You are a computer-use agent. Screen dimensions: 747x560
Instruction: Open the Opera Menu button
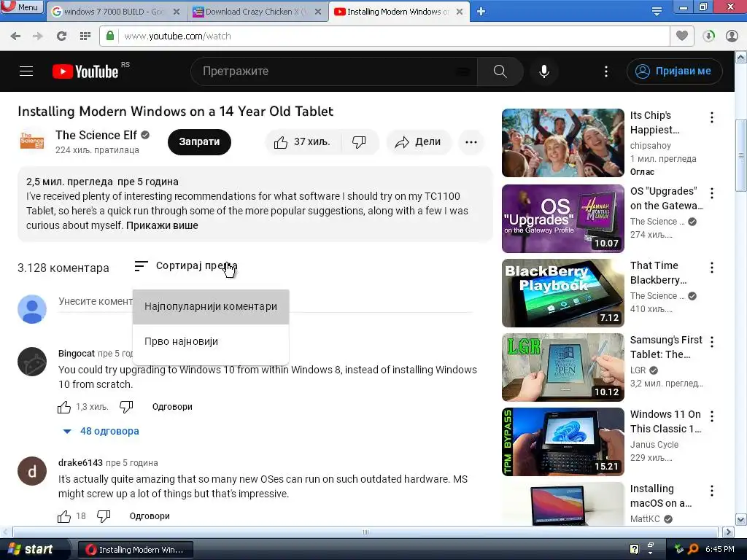(x=22, y=7)
